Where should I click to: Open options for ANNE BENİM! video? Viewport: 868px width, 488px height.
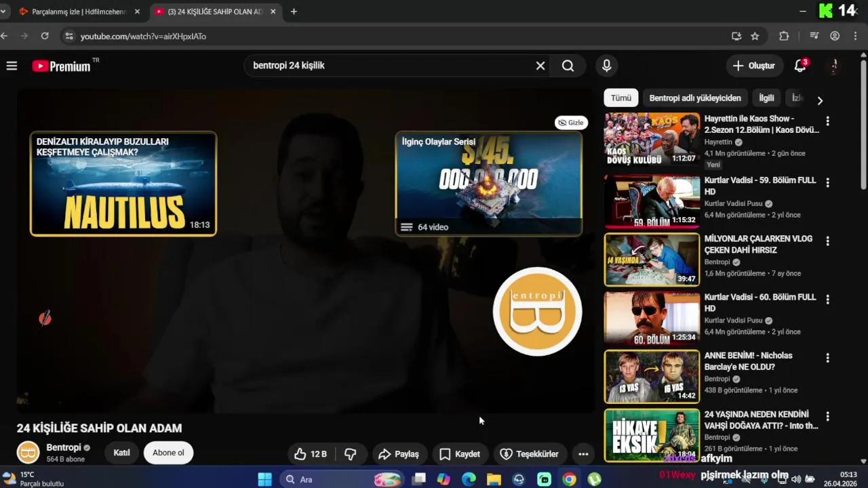827,358
